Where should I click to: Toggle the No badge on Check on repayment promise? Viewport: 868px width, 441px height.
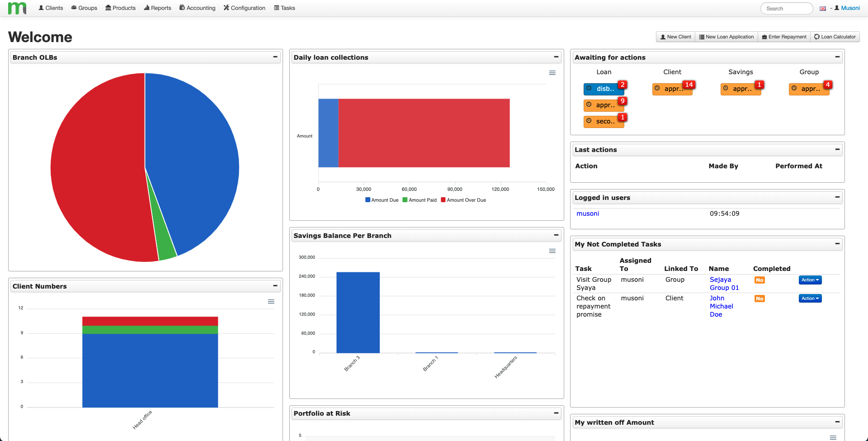coord(759,299)
